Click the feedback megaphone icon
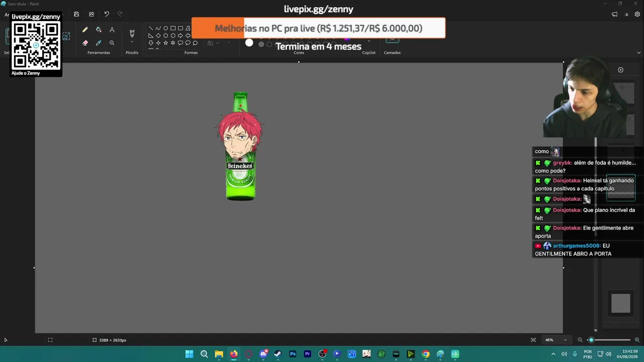Screen dimensions: 644x362 (614, 14)
